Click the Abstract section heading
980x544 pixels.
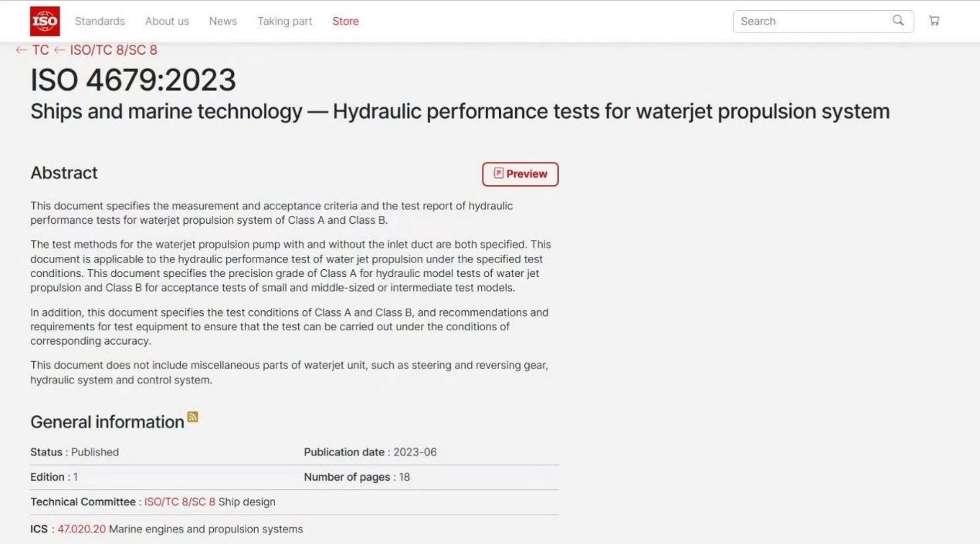[x=64, y=173]
